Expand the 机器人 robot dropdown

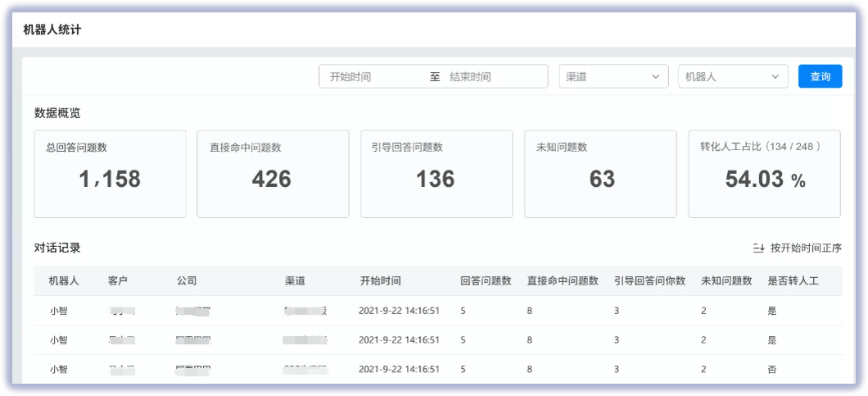732,76
